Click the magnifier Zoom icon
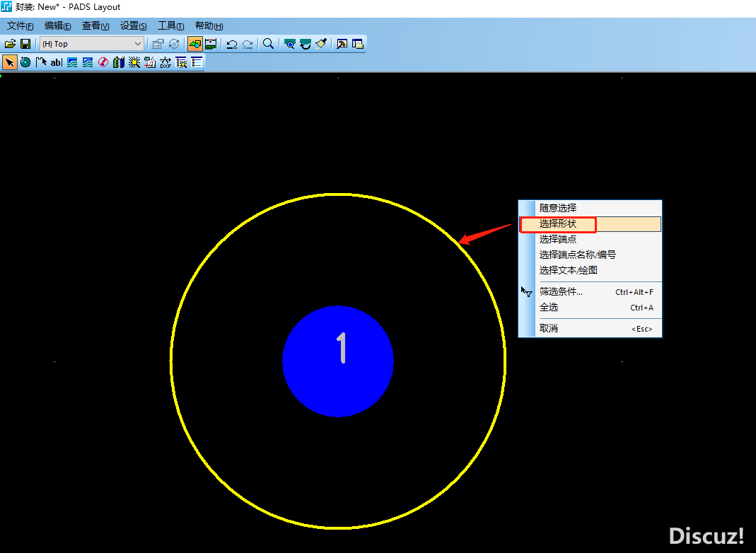The image size is (756, 553). 268,44
